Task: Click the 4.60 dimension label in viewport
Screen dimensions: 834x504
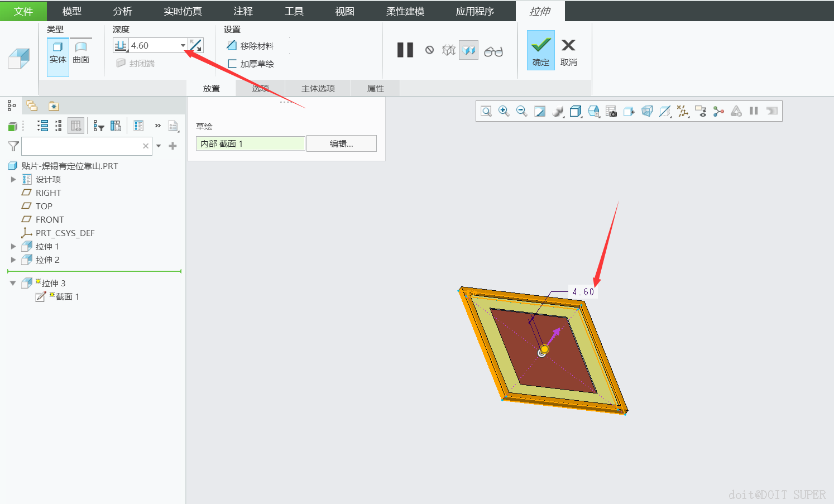Action: click(x=583, y=292)
